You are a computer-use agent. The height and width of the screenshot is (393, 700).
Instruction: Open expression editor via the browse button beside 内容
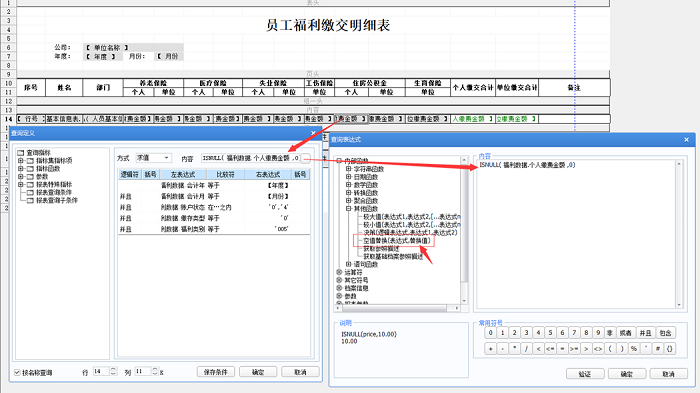[x=306, y=158]
